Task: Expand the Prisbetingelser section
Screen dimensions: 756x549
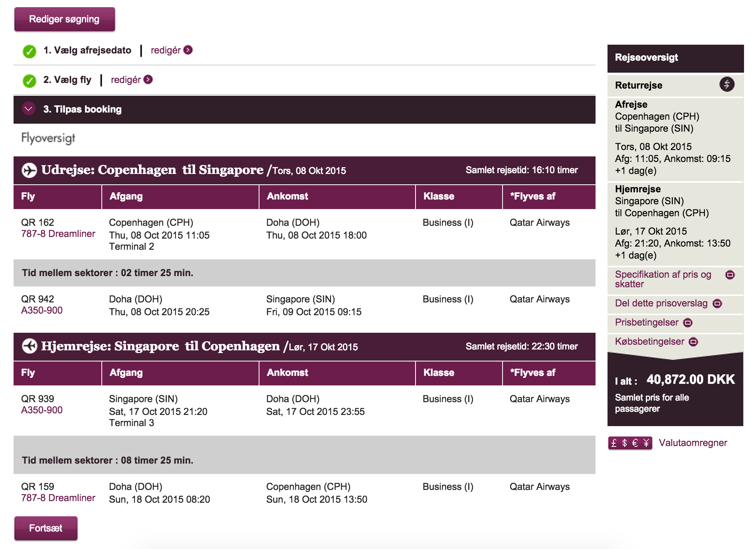Action: pos(688,323)
